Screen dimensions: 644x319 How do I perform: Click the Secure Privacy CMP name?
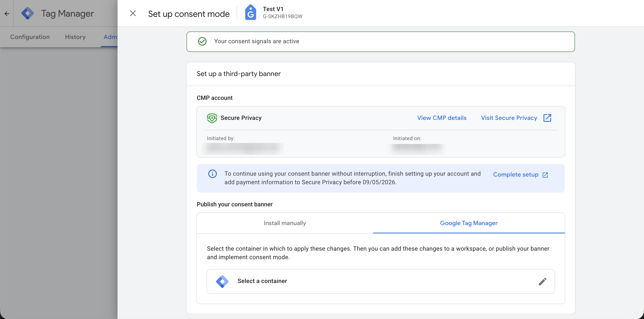[x=241, y=118]
